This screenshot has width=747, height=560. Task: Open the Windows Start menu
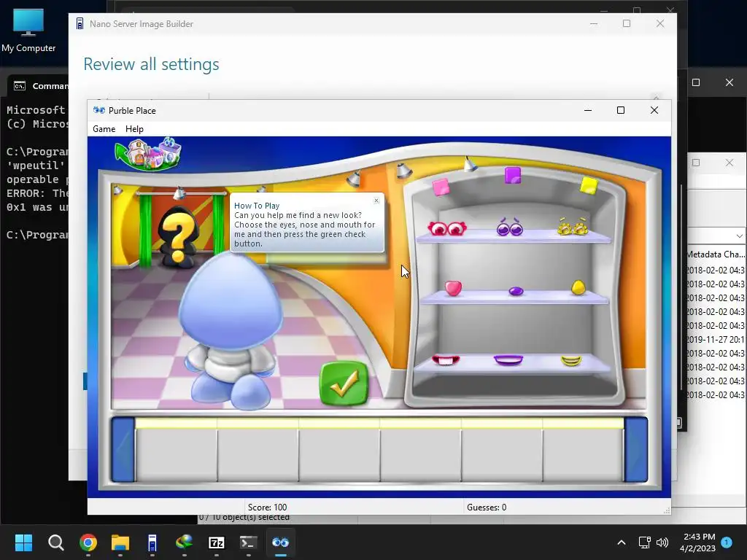point(23,542)
